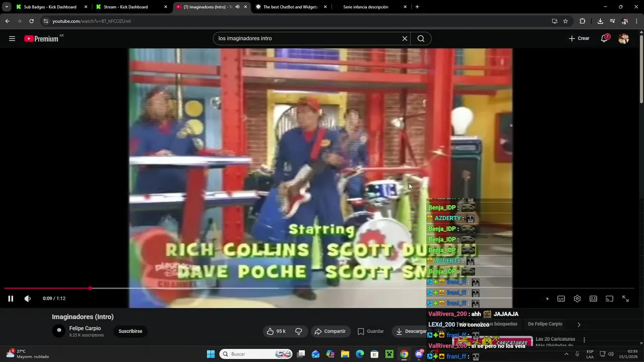
Task: Open Discord from the taskbar
Action: pos(419,354)
